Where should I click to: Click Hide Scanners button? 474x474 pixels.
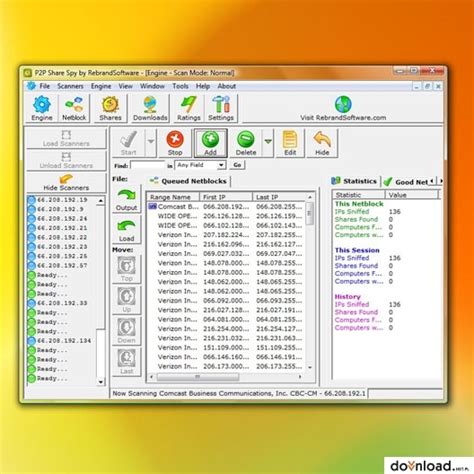66,182
